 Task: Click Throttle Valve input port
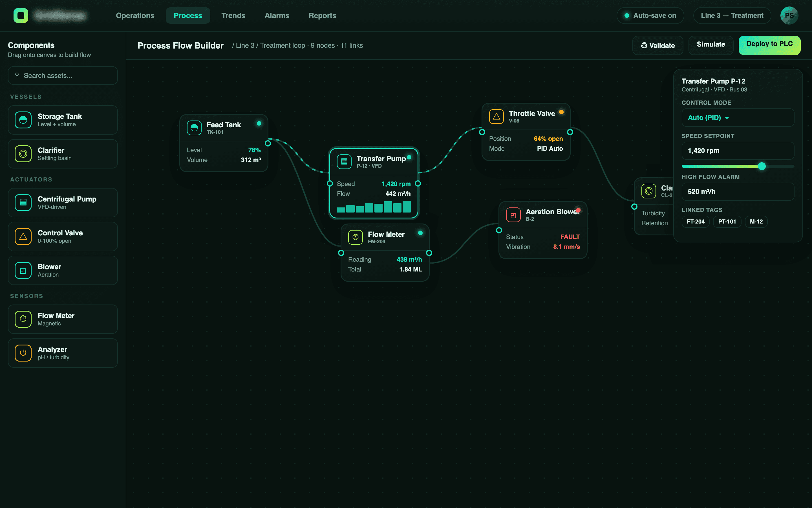(x=482, y=132)
